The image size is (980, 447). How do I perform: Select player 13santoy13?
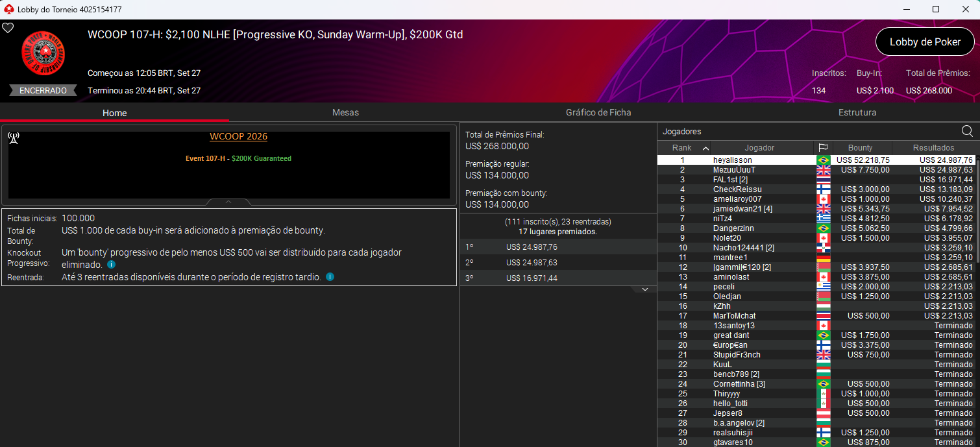(816, 325)
